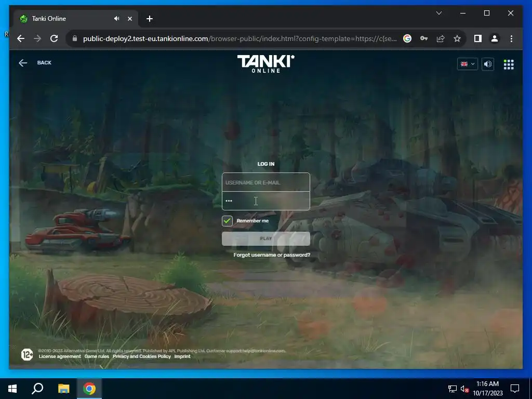532x399 pixels.
Task: Click the 12+ age rating badge
Action: point(27,354)
